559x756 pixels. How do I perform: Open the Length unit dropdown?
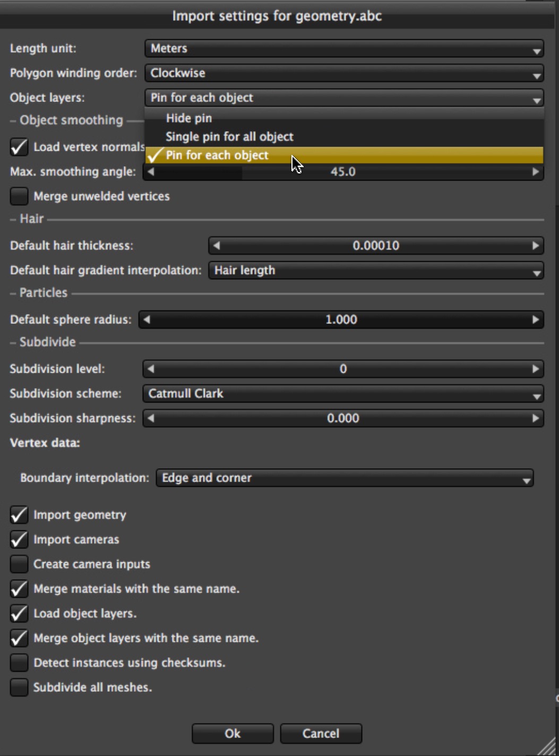[344, 48]
